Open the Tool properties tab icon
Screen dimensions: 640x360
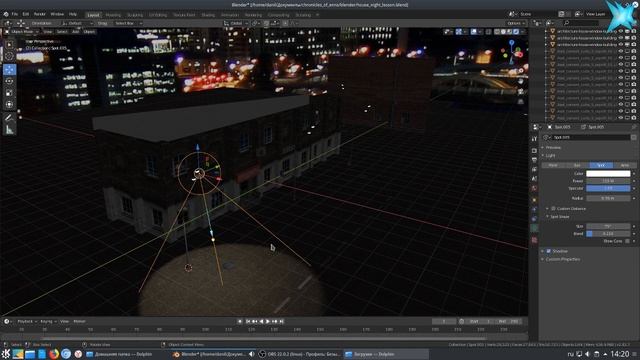(534, 139)
